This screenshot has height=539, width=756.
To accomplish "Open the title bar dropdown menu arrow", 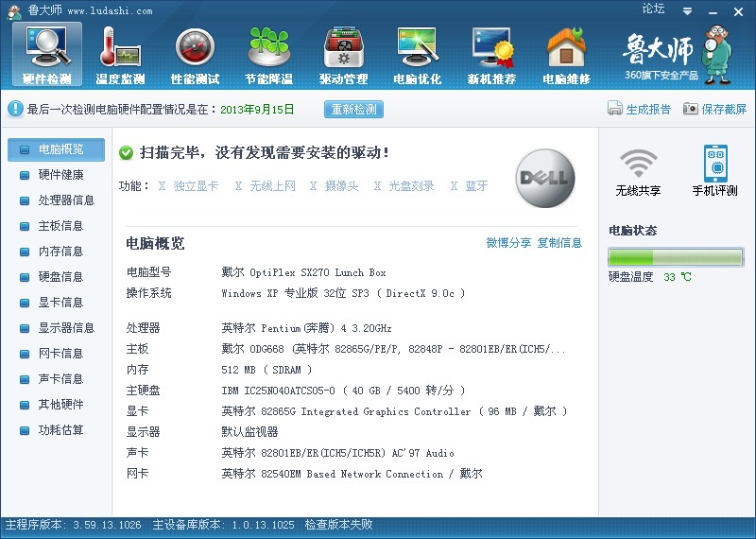I will tap(688, 11).
